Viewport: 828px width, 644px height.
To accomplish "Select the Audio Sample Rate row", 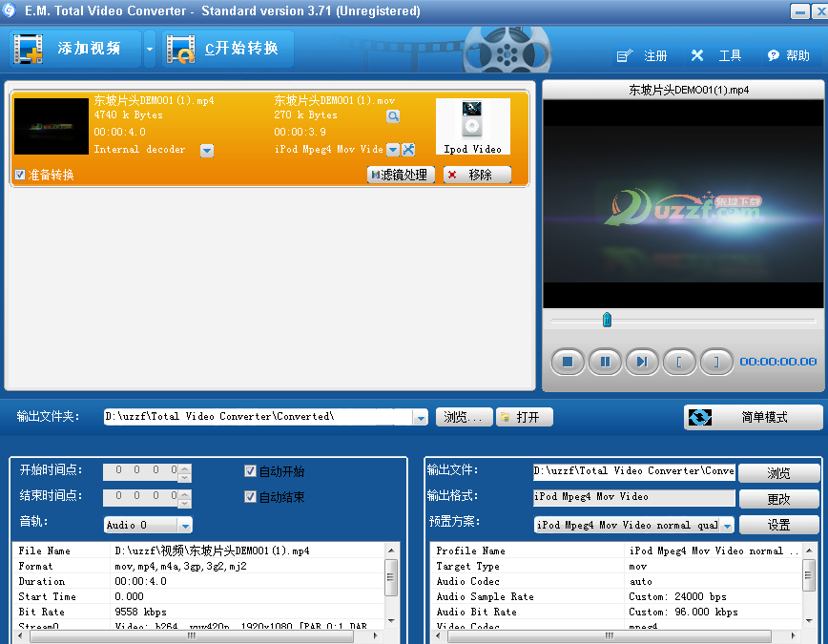I will [616, 596].
